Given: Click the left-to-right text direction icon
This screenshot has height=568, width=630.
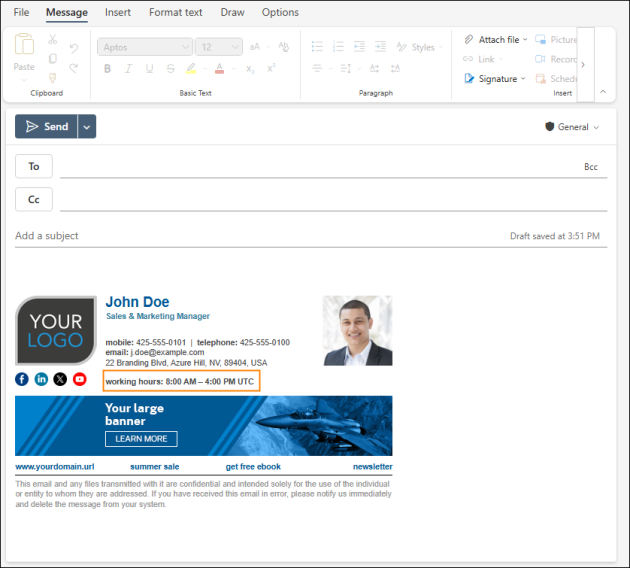Looking at the screenshot, I should pos(374,69).
